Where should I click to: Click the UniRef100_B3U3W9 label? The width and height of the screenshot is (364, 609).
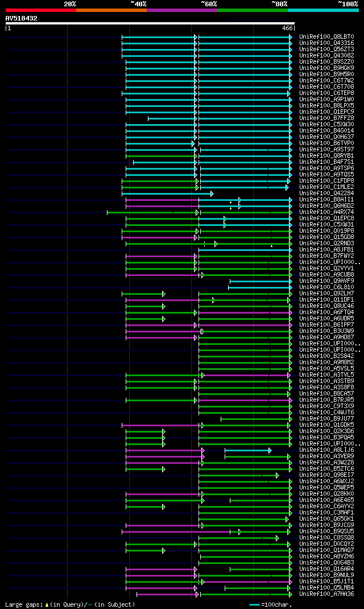(326, 331)
